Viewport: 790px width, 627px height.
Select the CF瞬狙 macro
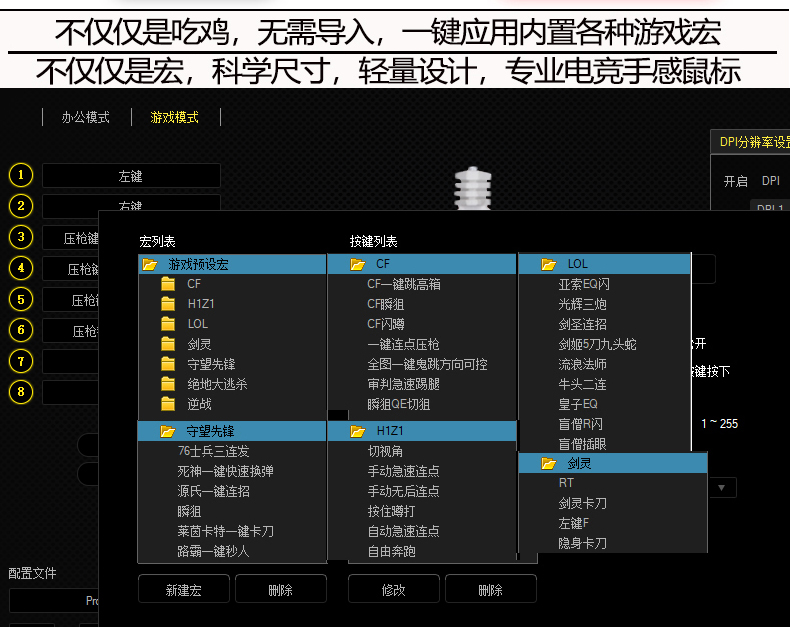[x=386, y=304]
